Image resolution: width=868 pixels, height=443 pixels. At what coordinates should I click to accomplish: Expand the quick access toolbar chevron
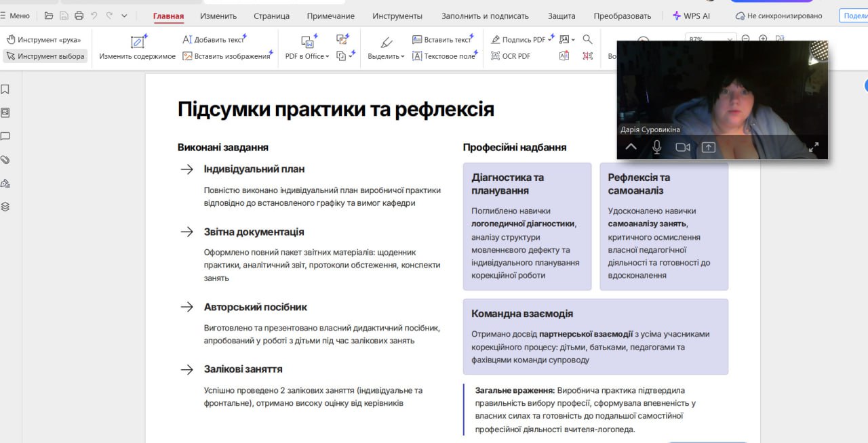(x=124, y=16)
